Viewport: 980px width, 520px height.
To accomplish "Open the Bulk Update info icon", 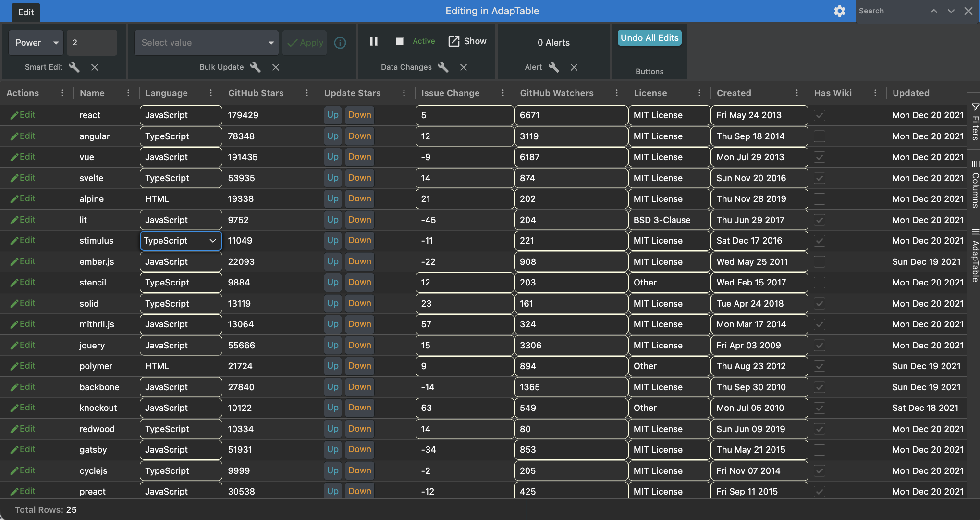I will coord(340,43).
